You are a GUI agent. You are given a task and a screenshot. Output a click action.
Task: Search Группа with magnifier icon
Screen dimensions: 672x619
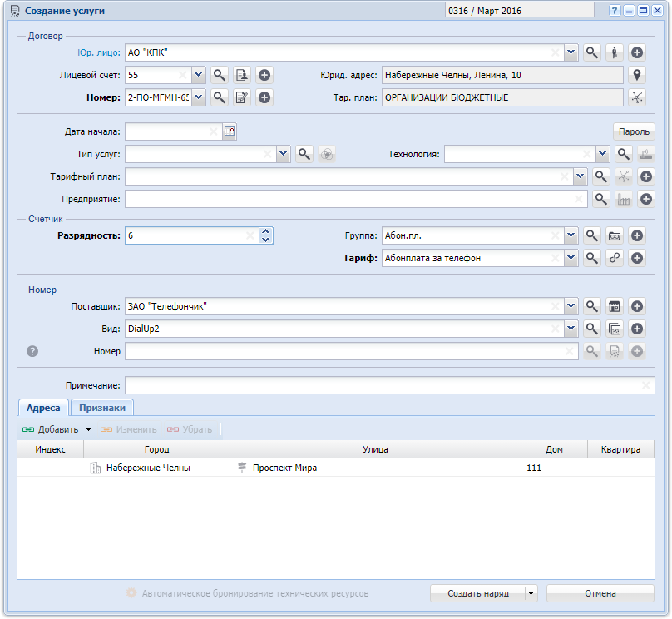(592, 235)
